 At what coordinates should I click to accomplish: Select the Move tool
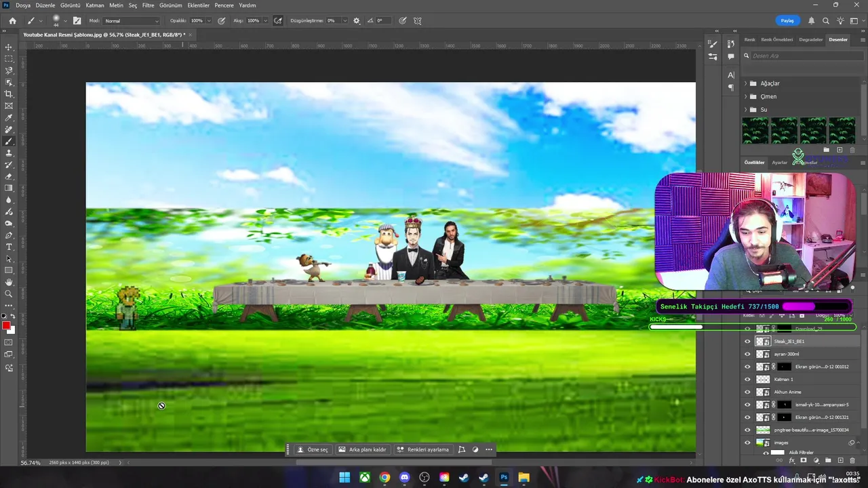9,47
